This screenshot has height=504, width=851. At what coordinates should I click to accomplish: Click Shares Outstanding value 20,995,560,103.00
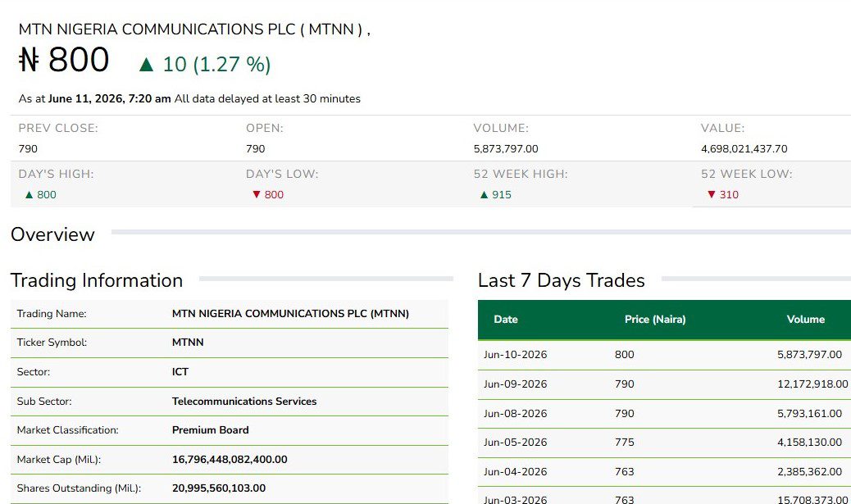click(x=219, y=488)
